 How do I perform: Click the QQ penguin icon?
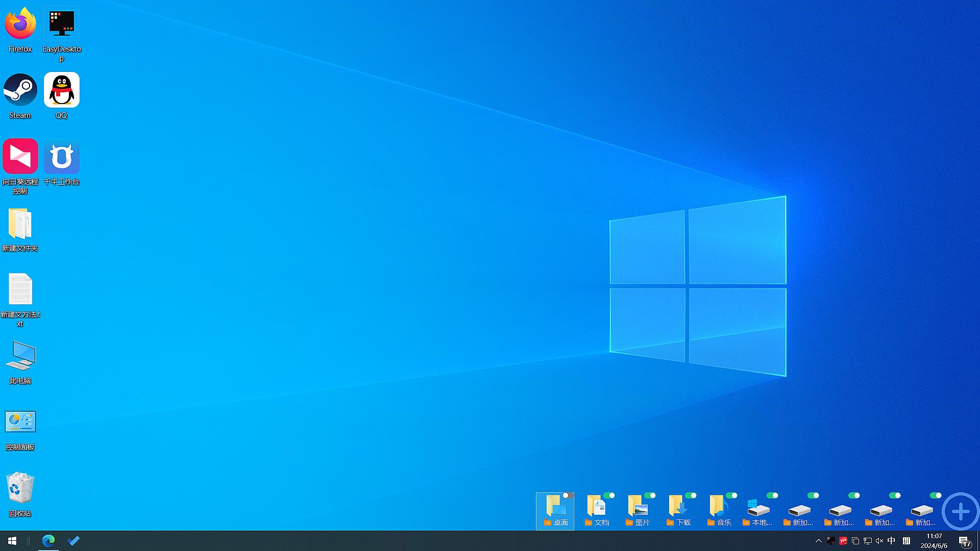tap(61, 90)
